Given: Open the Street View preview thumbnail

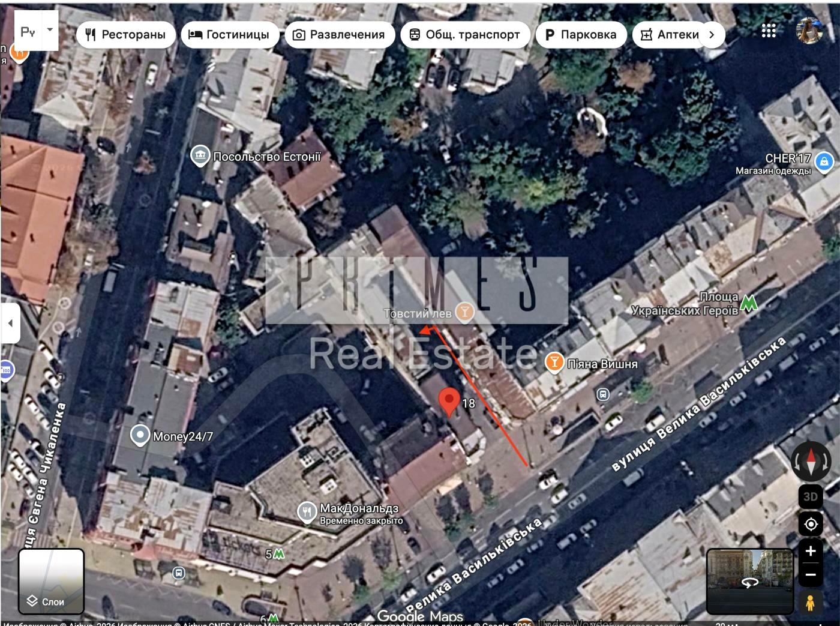Looking at the screenshot, I should pos(750,581).
